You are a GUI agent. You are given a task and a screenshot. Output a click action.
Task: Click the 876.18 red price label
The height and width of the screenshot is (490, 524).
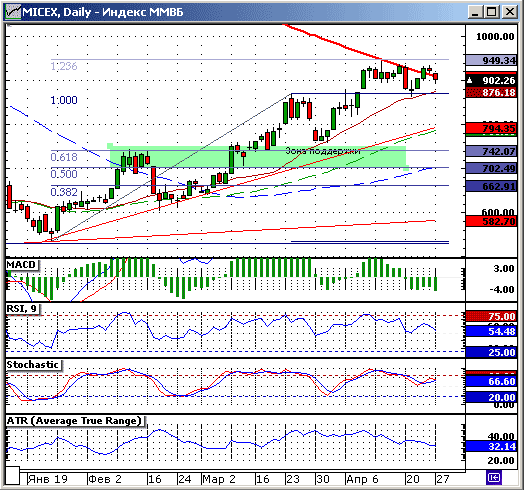(491, 93)
